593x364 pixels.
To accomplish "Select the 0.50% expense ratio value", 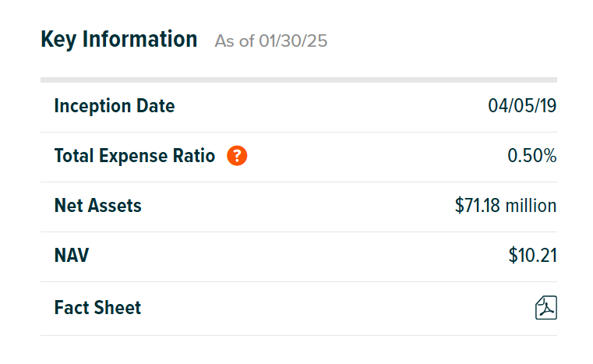I will (531, 156).
